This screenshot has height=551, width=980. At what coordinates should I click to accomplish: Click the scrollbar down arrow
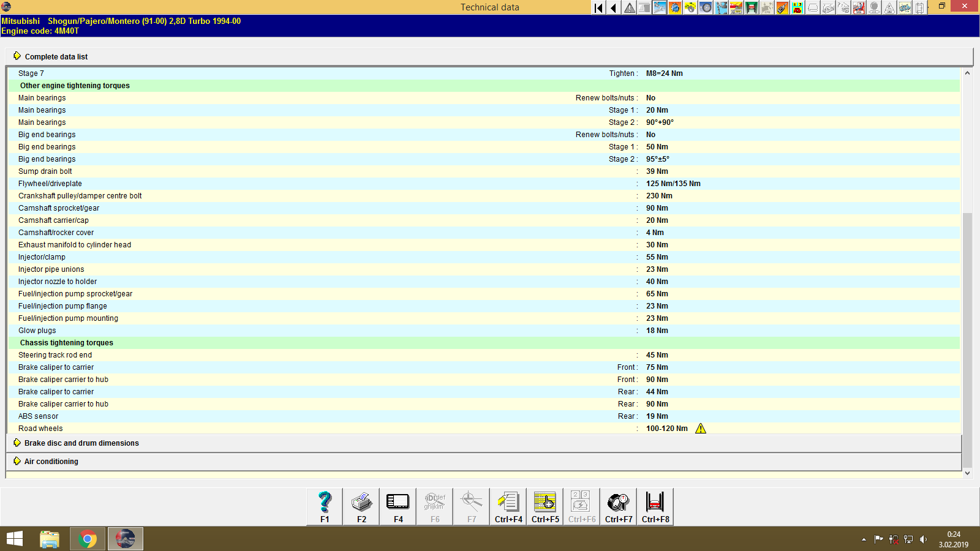967,473
